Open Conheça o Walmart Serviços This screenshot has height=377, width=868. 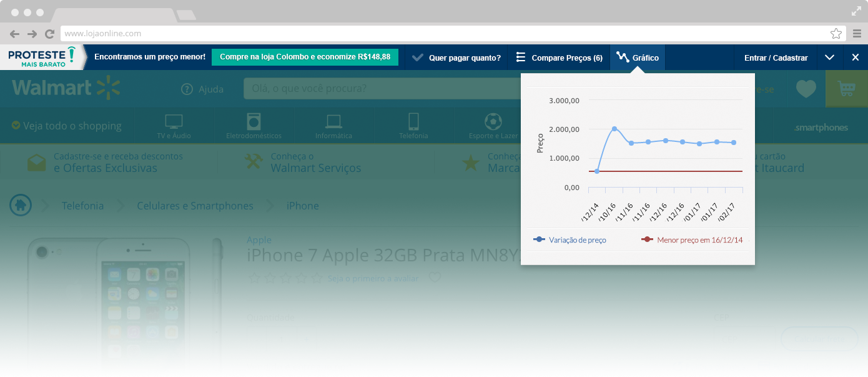(303, 163)
